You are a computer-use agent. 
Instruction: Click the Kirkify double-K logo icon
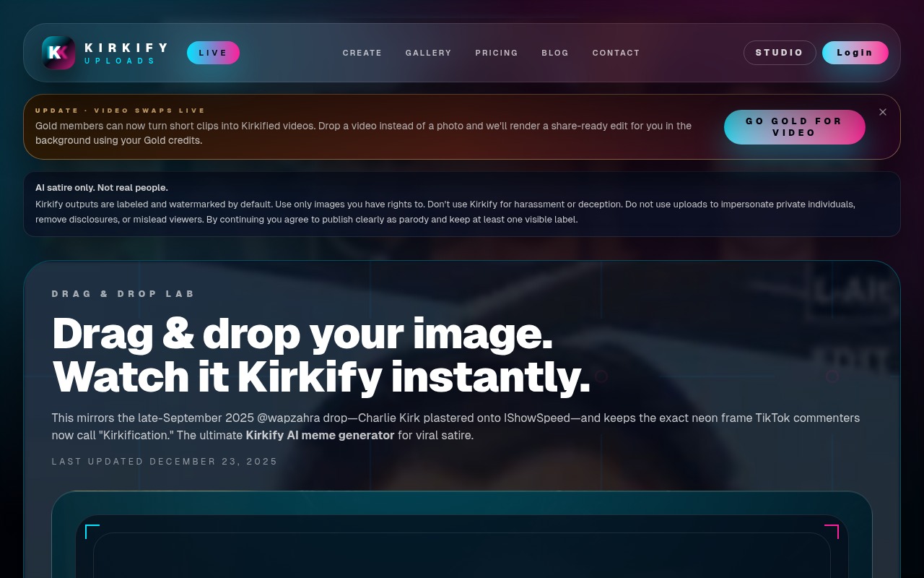point(58,52)
